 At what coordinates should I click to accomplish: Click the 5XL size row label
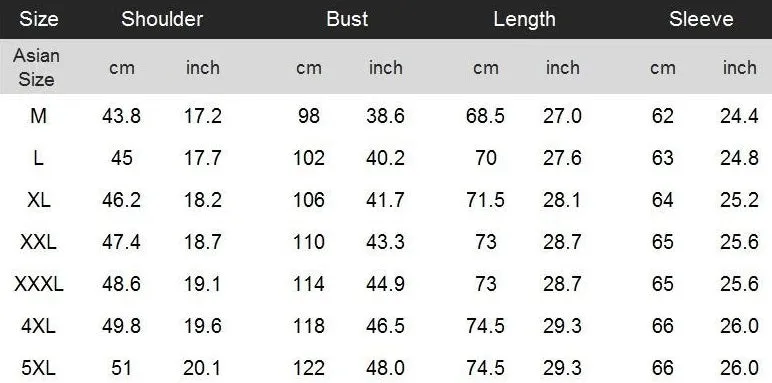[x=38, y=368]
